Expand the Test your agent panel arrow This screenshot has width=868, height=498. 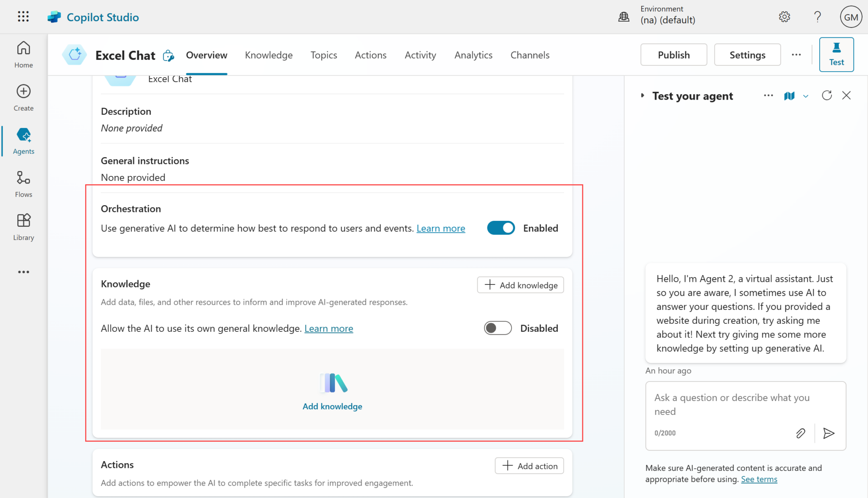pyautogui.click(x=643, y=96)
